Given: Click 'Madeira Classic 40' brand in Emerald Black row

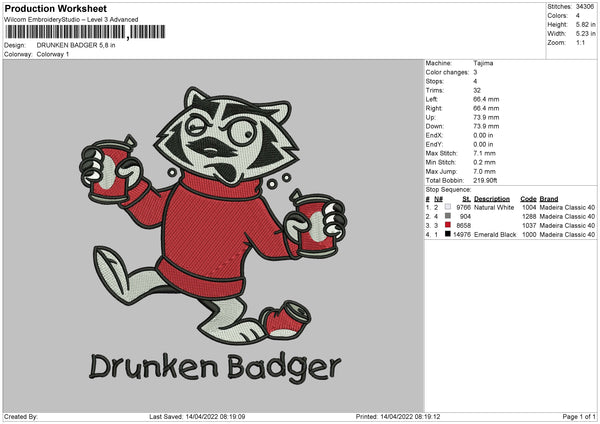Looking at the screenshot, I should point(567,235).
